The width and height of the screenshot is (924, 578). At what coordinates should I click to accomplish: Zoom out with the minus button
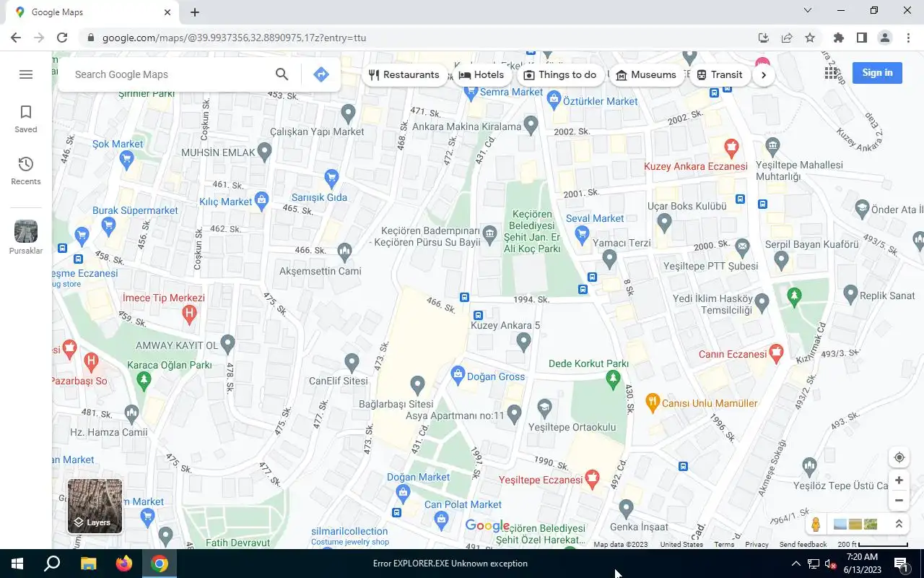coord(899,500)
